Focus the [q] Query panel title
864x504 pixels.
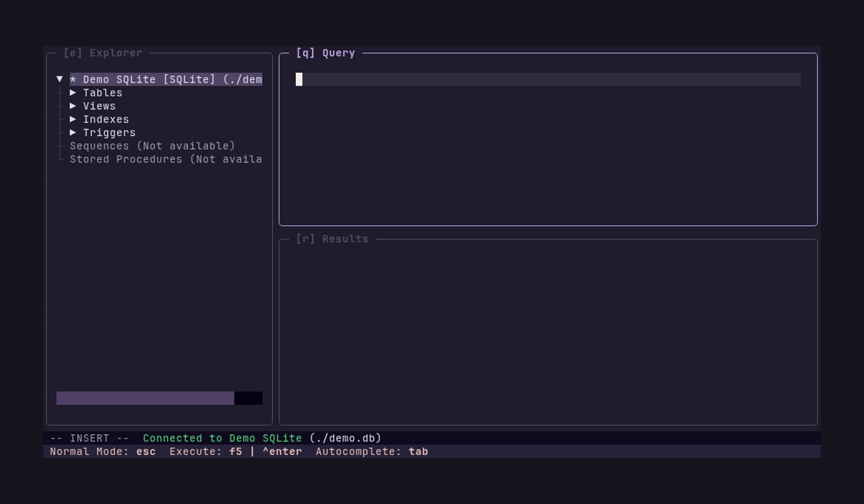point(325,53)
